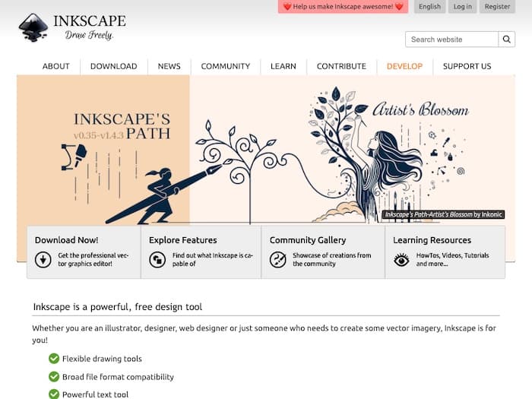Click the Community Gallery brush icon
Screen dimensions: 532x399
point(278,260)
